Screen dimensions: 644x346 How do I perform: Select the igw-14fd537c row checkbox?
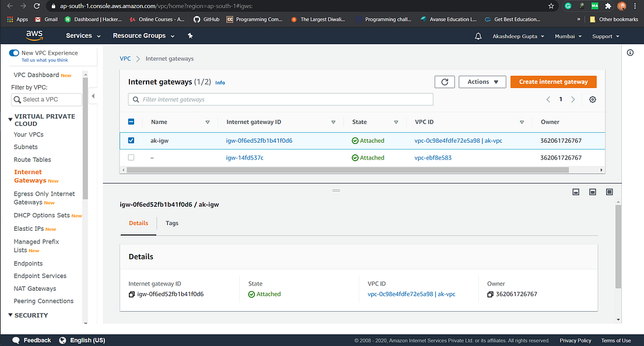click(131, 157)
